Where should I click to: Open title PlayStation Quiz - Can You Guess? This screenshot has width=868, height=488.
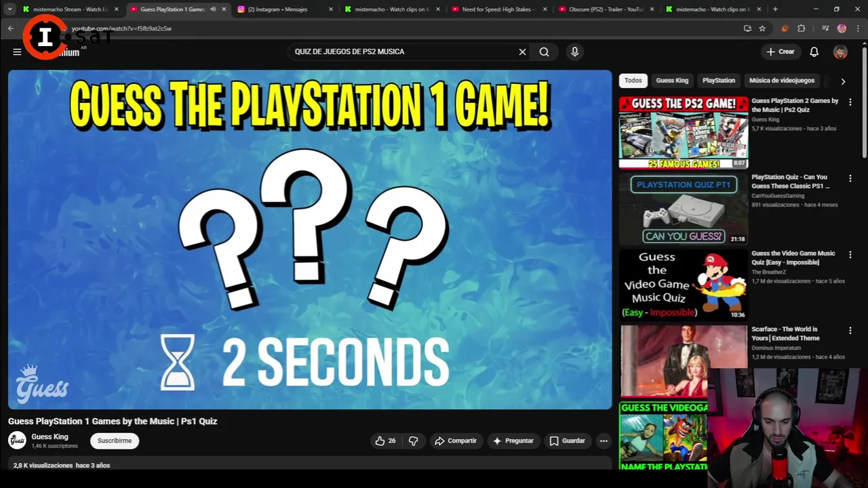[791, 182]
